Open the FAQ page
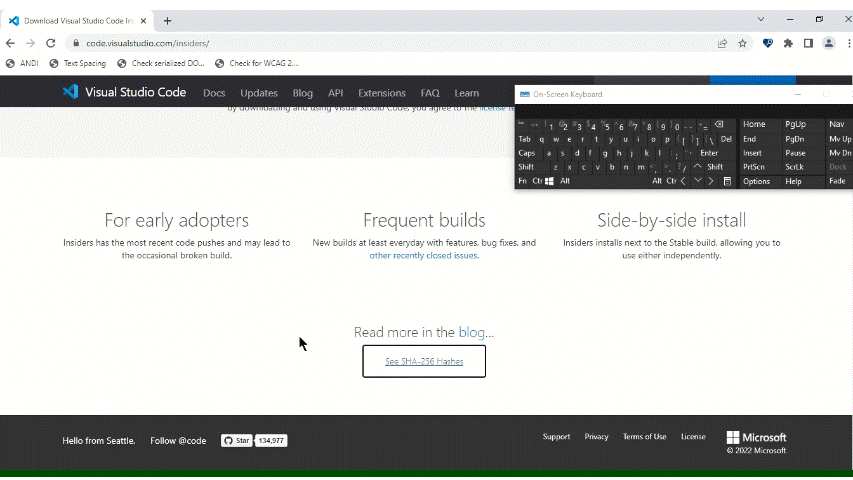 pyautogui.click(x=430, y=93)
